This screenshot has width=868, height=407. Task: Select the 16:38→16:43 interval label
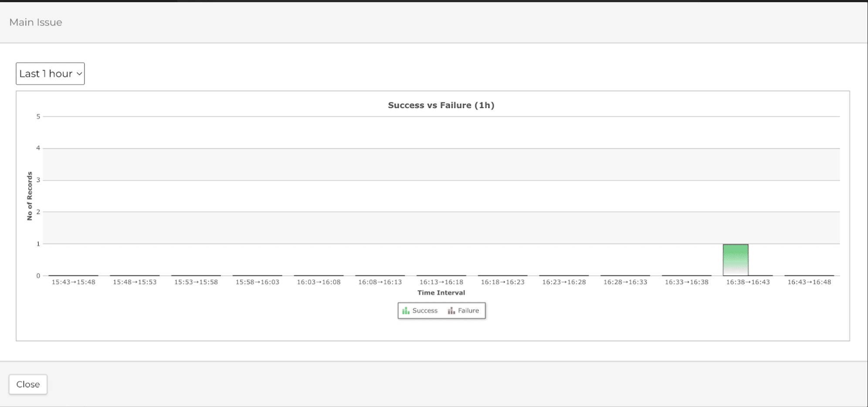[748, 282]
